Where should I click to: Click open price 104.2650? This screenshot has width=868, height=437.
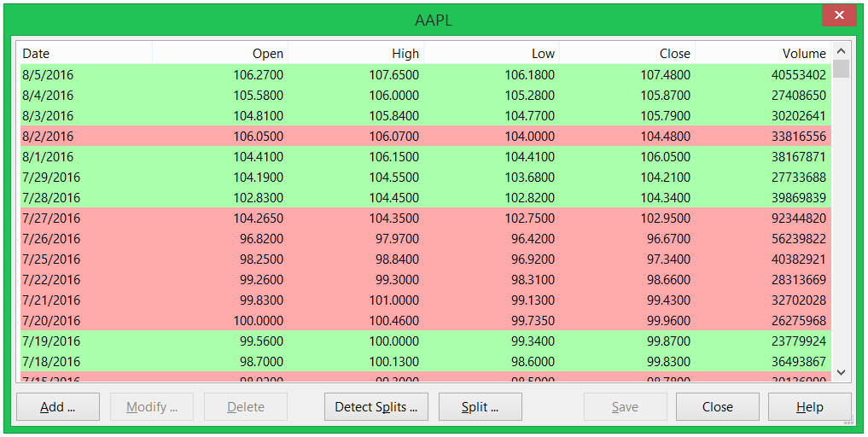point(259,218)
